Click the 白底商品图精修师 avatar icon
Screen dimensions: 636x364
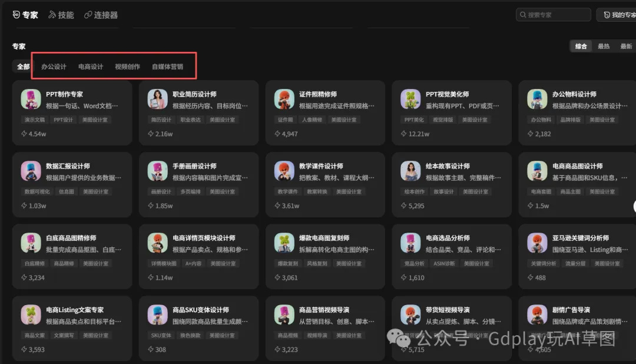tap(31, 243)
